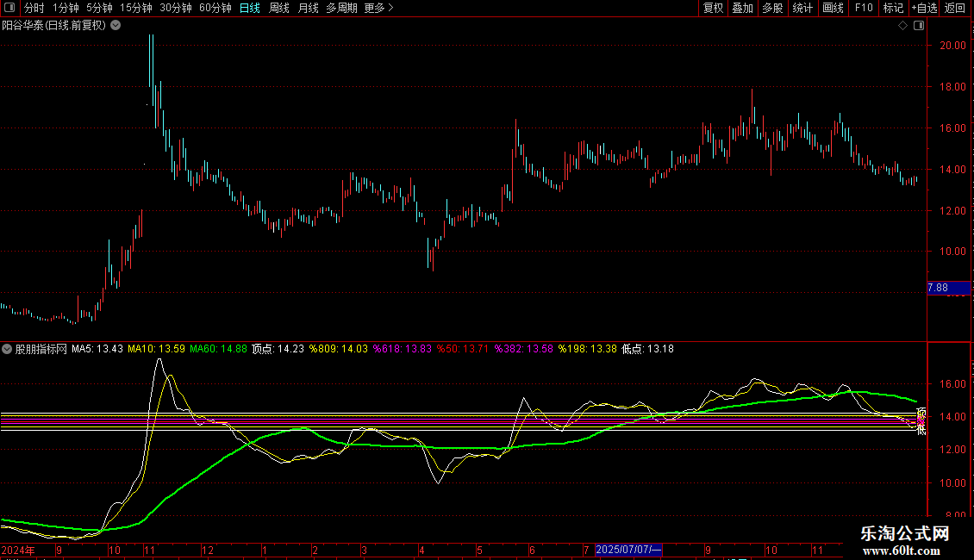Viewport: 974px width, 560px height.
Task: Click the MA60: 14.88 value
Action: pos(219,349)
